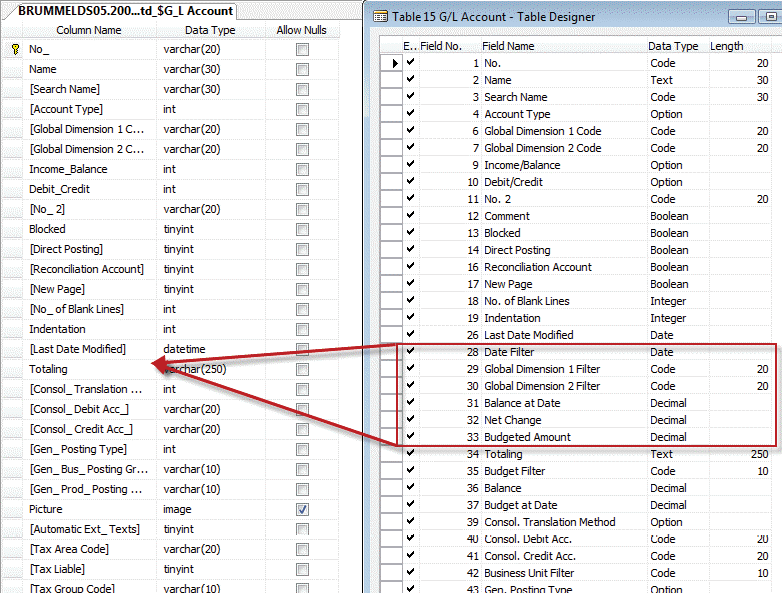Click the Length column header

[727, 46]
